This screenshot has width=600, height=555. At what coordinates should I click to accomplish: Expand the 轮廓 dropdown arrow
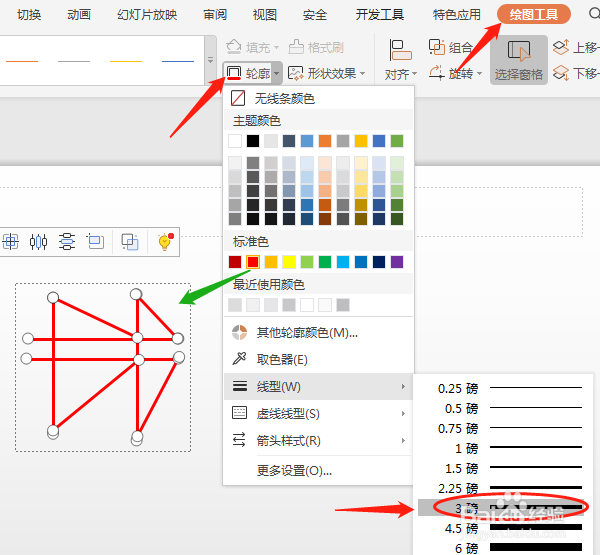[277, 73]
